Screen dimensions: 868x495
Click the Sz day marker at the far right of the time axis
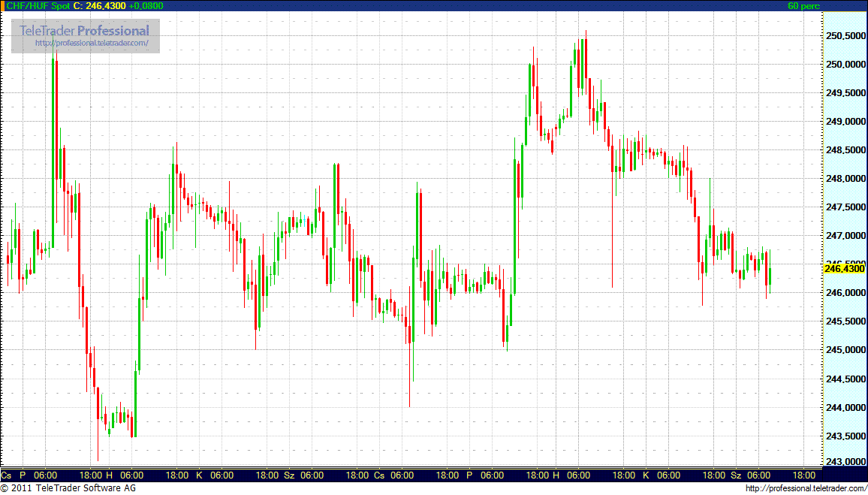click(736, 475)
